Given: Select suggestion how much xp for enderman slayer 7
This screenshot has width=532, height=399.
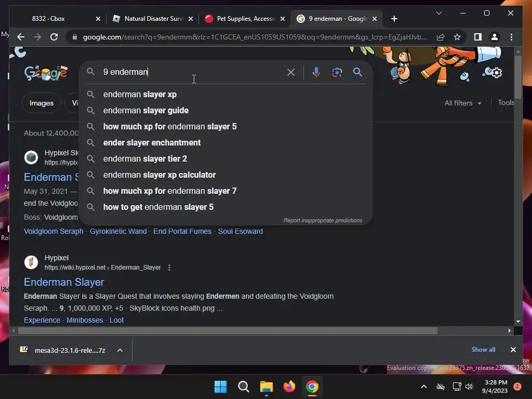Looking at the screenshot, I should [225, 191].
